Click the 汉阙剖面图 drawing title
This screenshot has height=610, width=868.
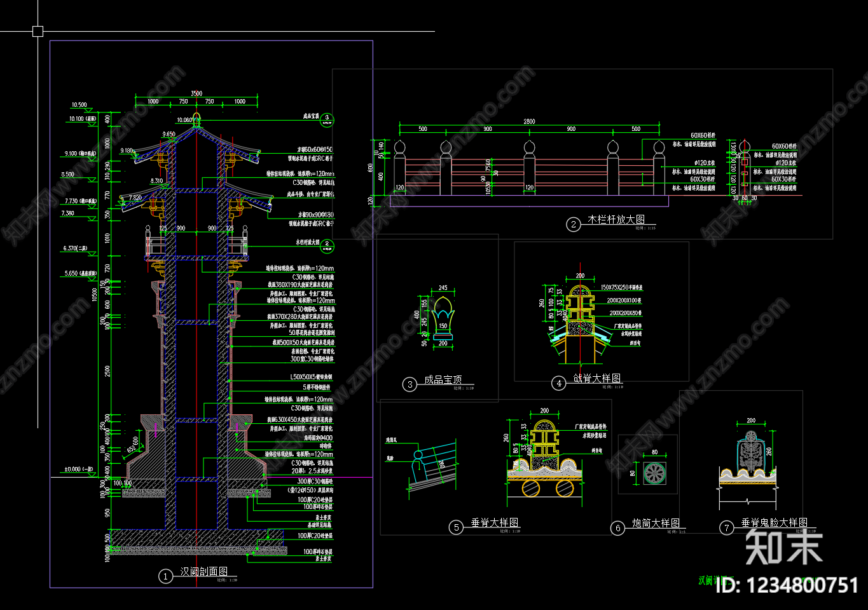coord(203,572)
